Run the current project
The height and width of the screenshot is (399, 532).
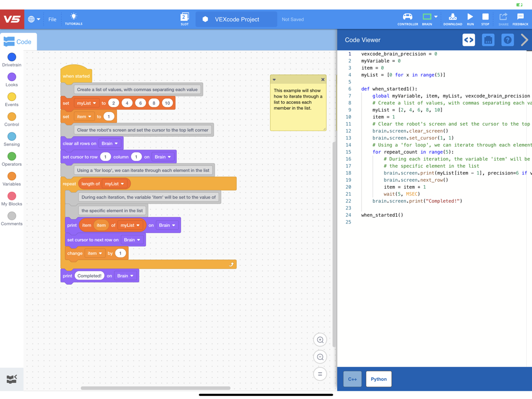tap(470, 18)
